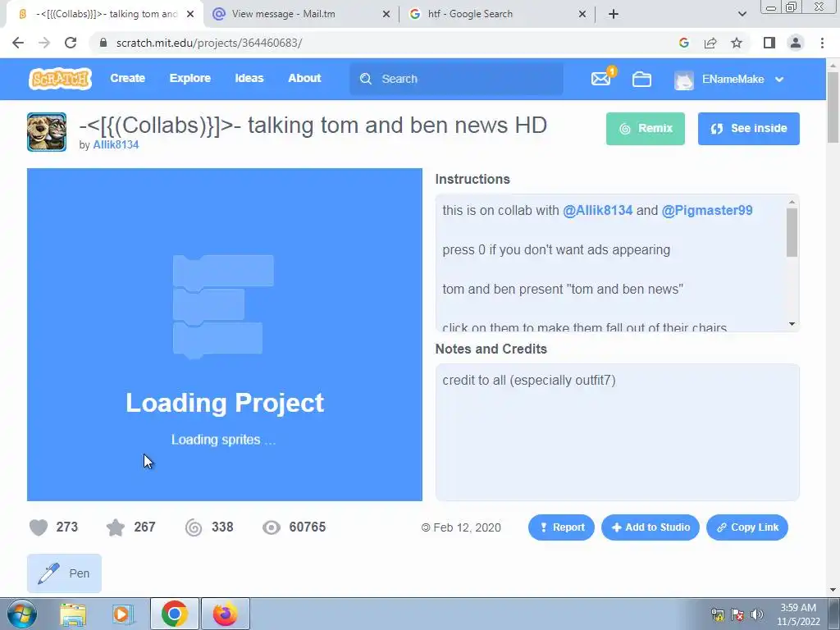Click the project thumbnail of Tom and Ben

pos(47,132)
